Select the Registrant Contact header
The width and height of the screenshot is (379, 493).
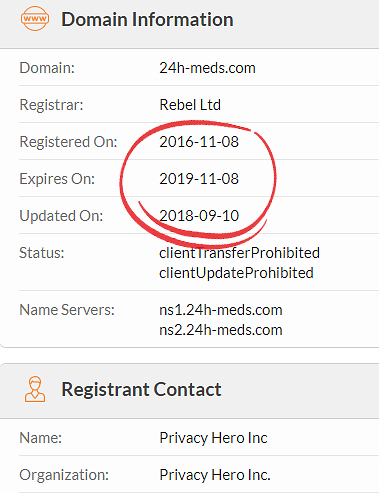141,389
